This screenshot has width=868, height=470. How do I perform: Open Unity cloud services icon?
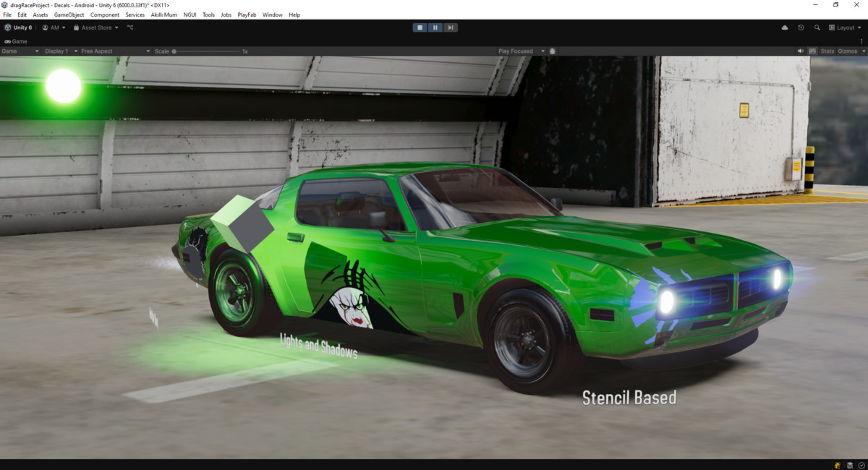[785, 27]
